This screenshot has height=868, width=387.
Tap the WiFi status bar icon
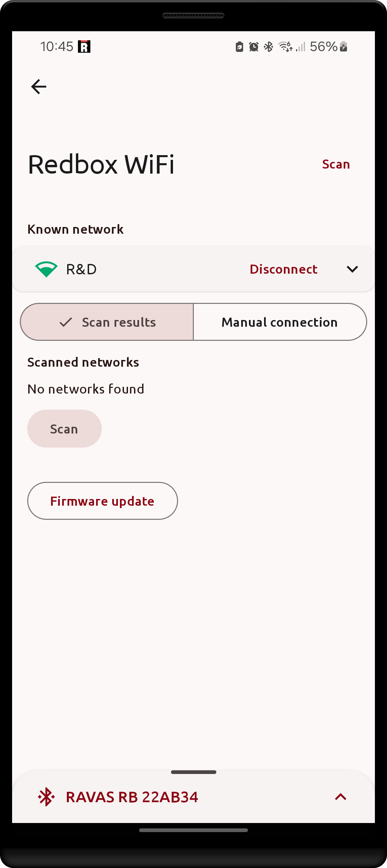click(x=285, y=46)
